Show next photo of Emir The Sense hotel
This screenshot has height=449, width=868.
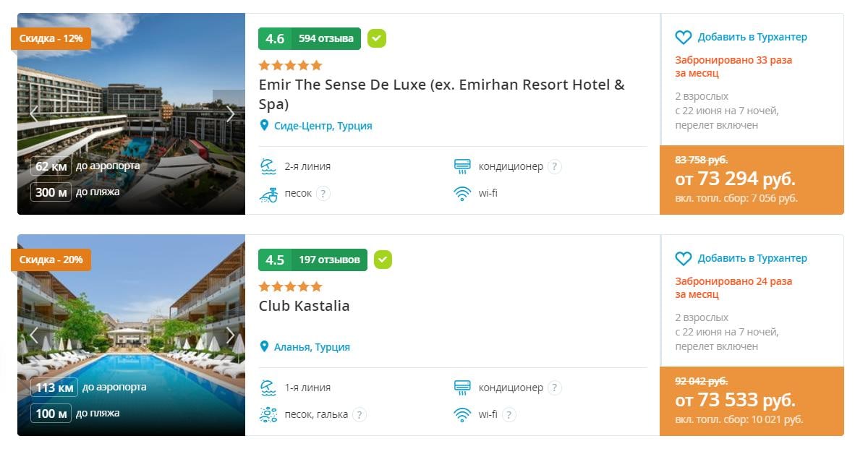(x=231, y=114)
